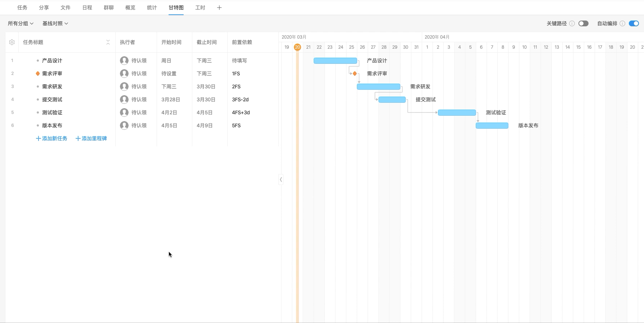The image size is (644, 323).
Task: Open the 基线对照 dropdown
Action: [x=55, y=23]
